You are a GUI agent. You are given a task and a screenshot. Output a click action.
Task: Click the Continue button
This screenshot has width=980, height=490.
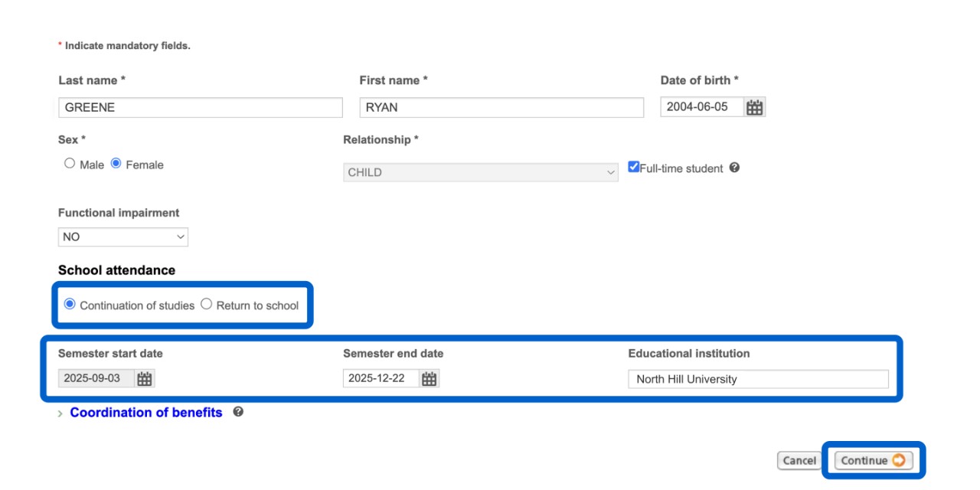pos(872,460)
